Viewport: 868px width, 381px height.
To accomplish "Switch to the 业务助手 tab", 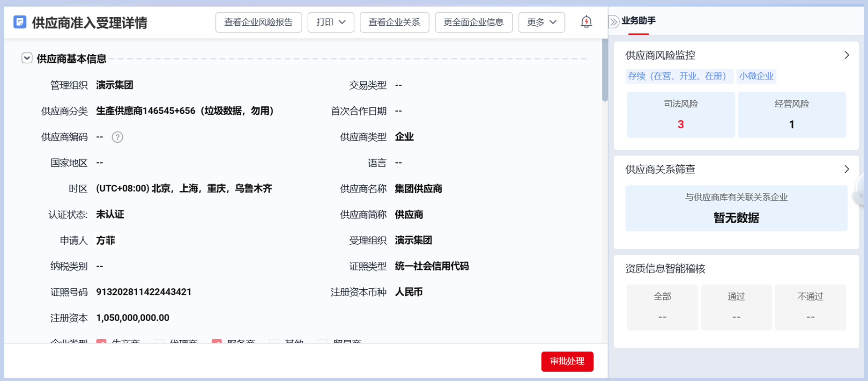I will click(638, 21).
